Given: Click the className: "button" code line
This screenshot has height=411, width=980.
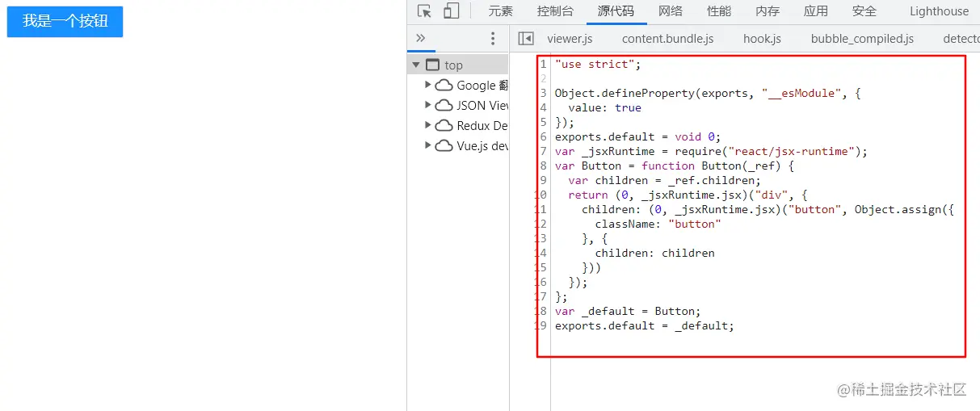Looking at the screenshot, I should [658, 224].
